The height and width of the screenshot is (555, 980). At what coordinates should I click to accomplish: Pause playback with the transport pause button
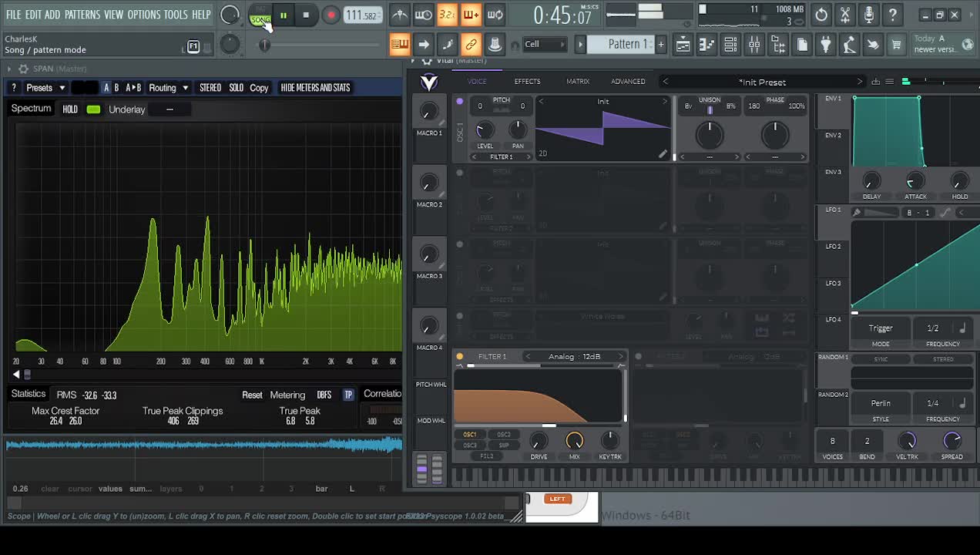[284, 15]
